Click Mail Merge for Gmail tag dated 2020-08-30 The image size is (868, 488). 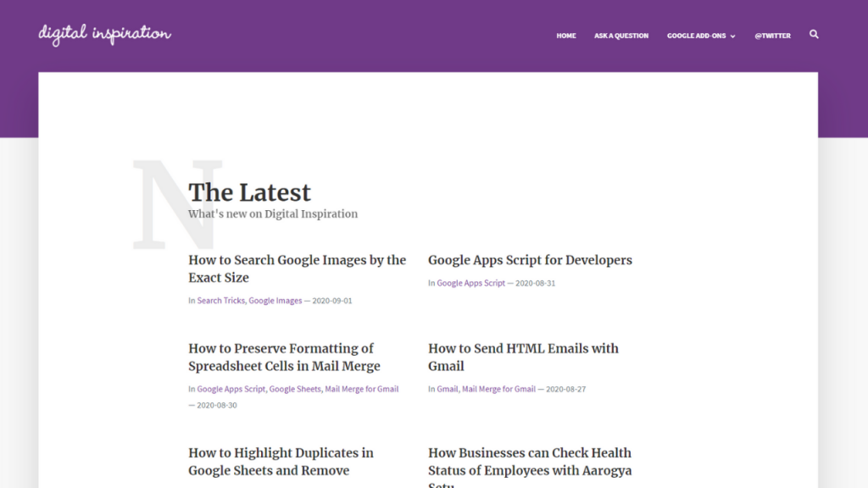[x=361, y=389]
